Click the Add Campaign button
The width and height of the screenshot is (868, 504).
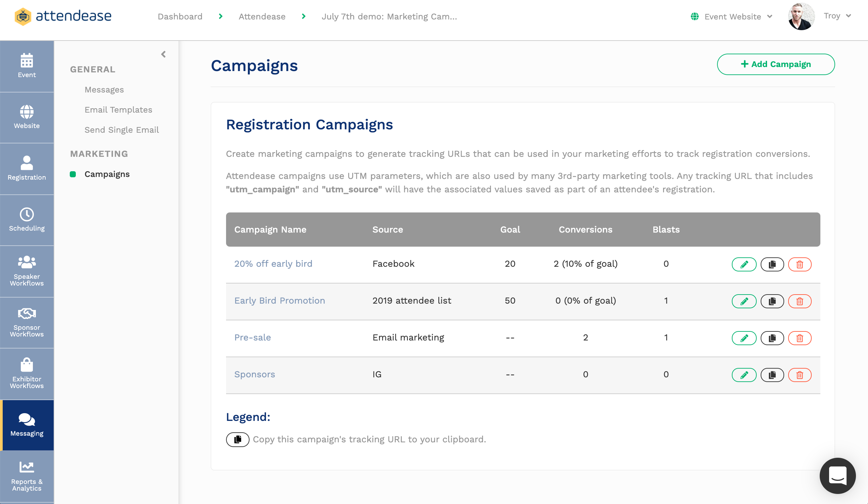776,64
